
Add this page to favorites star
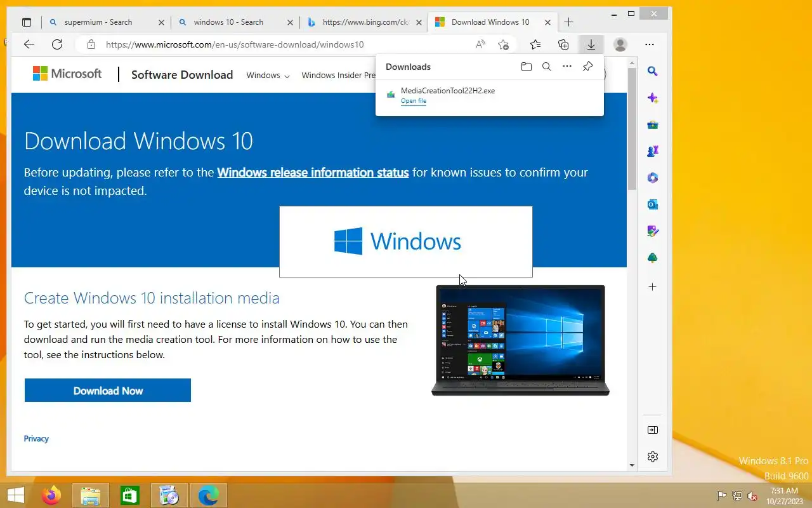[503, 44]
